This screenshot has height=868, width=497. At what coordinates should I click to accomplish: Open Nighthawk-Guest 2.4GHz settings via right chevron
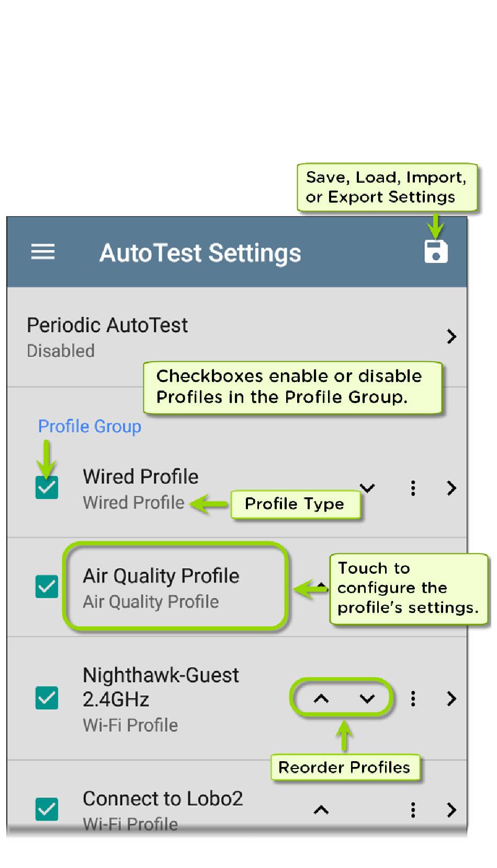451,698
